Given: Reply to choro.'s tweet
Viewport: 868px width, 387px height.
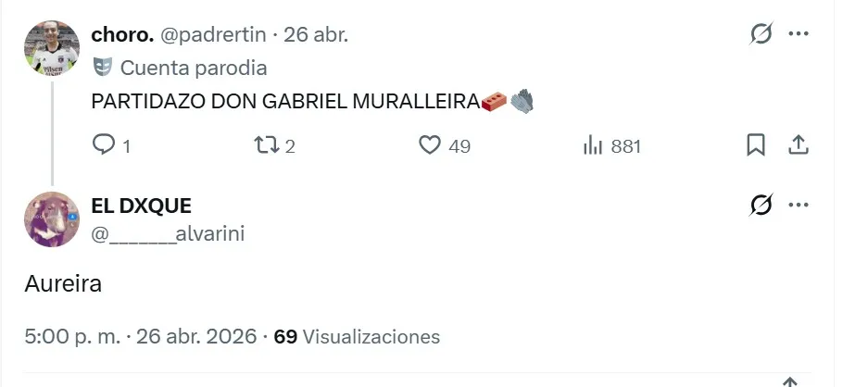Looking at the screenshot, I should click(105, 145).
